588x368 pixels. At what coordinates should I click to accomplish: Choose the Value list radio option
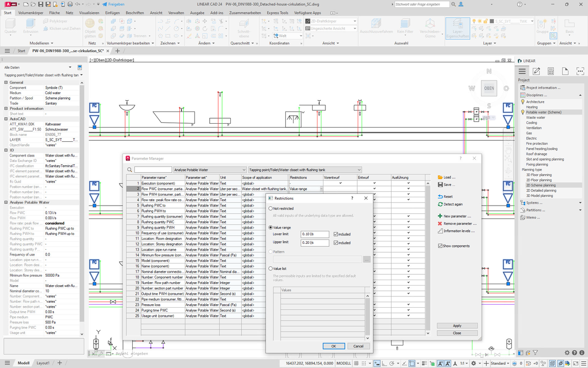click(270, 268)
